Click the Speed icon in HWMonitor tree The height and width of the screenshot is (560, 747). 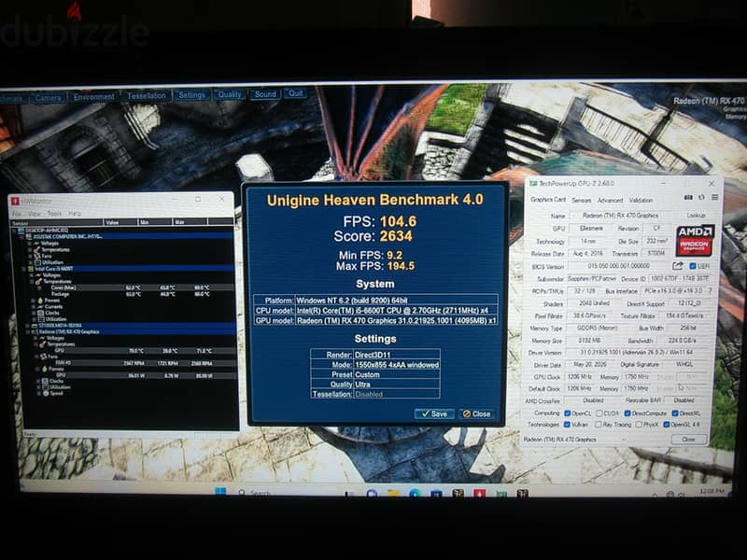tap(46, 393)
